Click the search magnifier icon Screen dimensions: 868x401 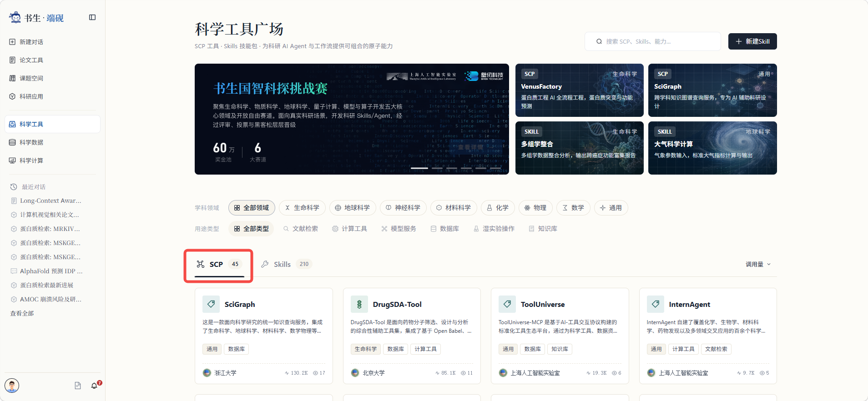pos(599,41)
